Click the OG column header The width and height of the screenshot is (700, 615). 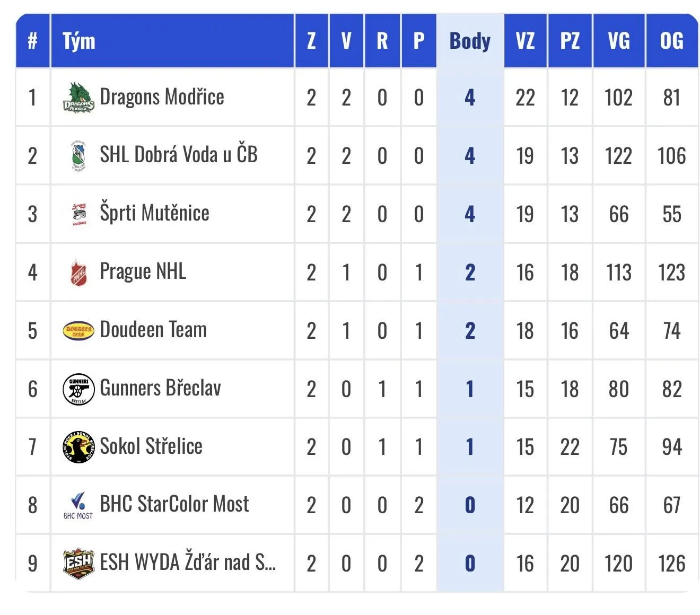(x=671, y=41)
